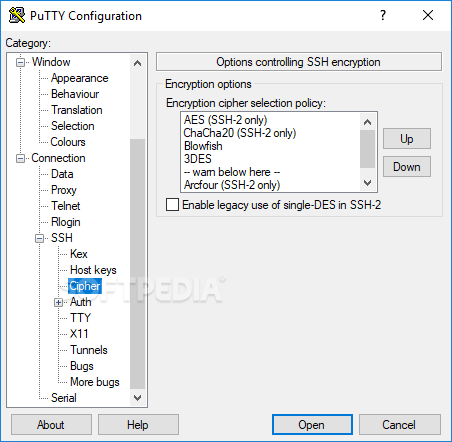Select Translation category
The height and width of the screenshot is (442, 452).
click(x=77, y=110)
